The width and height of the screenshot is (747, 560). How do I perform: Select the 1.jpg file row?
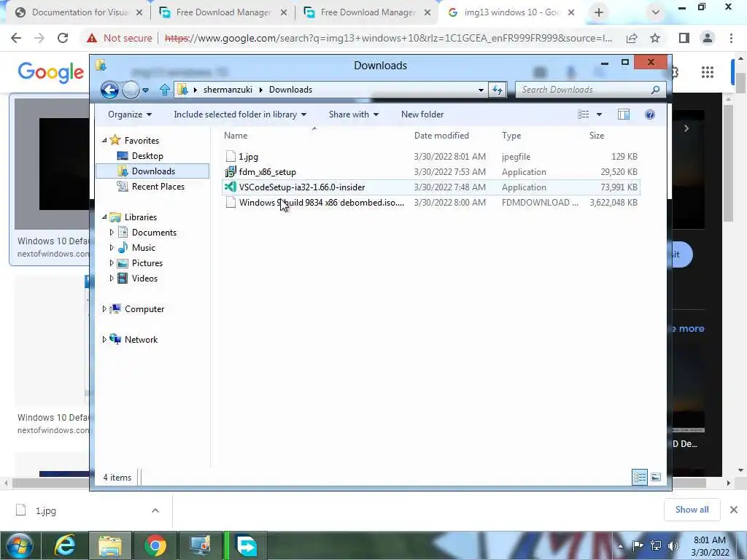[x=430, y=157]
